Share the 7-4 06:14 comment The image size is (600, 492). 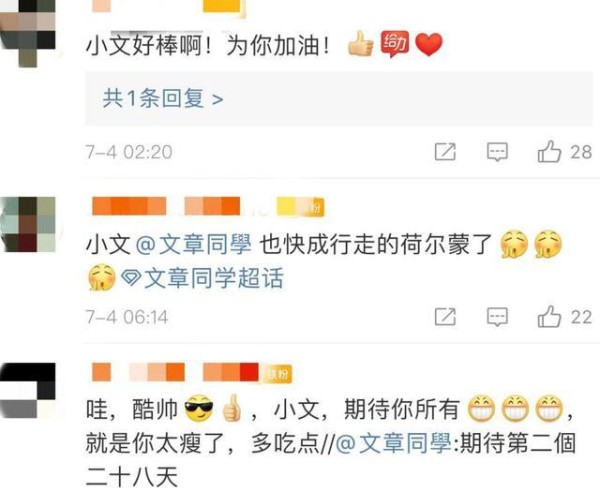click(x=445, y=317)
